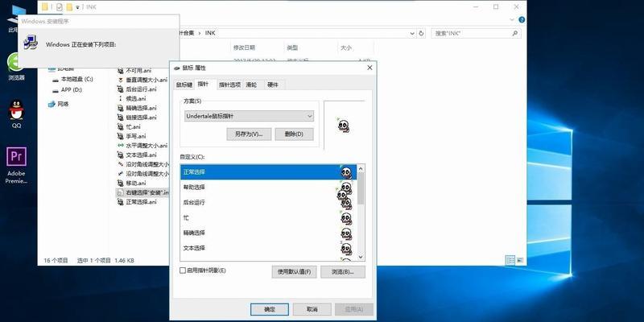Switch to the 硬件 tab
This screenshot has width=644, height=322.
click(x=273, y=85)
